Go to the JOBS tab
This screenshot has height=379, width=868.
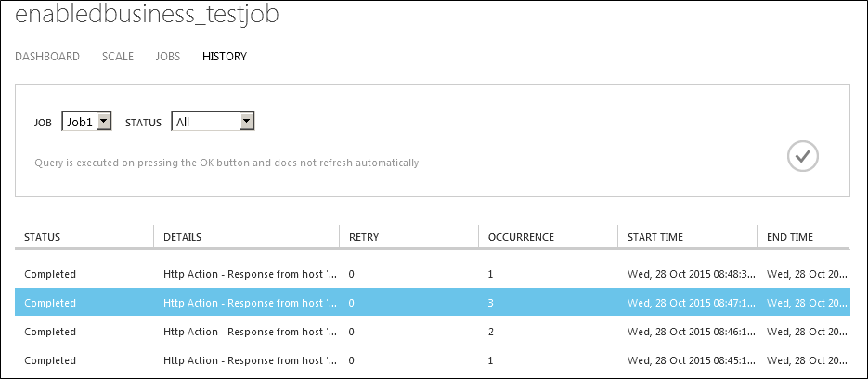(x=168, y=57)
